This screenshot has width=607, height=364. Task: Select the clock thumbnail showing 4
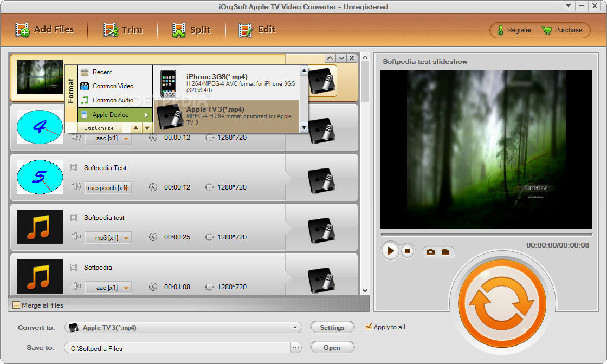point(40,127)
